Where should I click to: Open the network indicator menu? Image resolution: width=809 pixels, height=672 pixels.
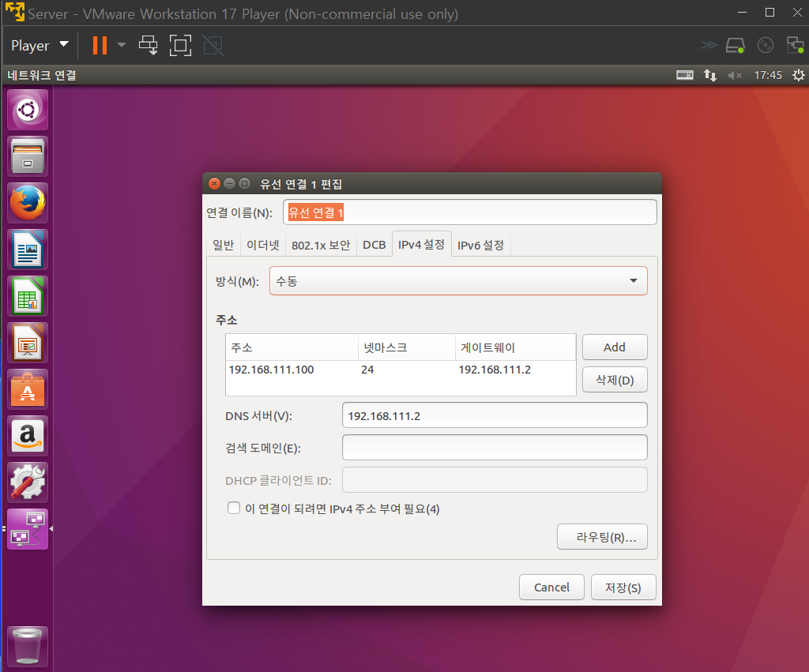(x=710, y=75)
